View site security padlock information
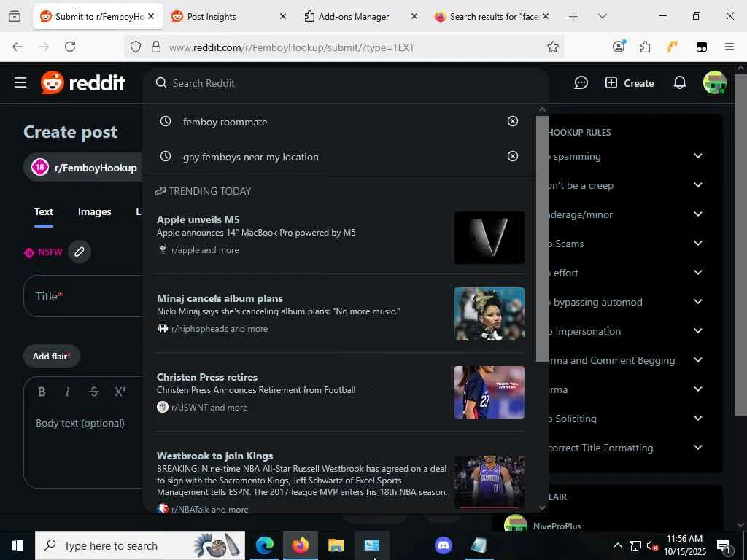The height and width of the screenshot is (560, 747). pyautogui.click(x=156, y=47)
